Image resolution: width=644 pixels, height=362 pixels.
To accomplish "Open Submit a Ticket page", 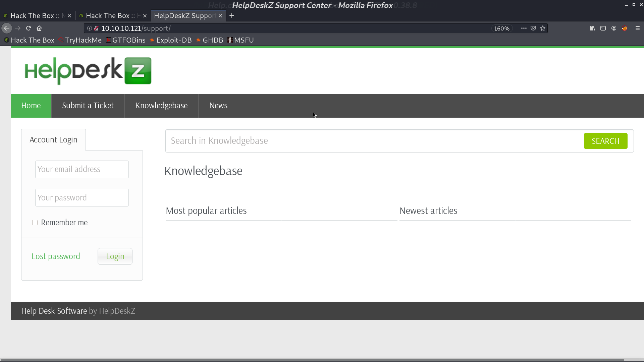I will pyautogui.click(x=88, y=106).
